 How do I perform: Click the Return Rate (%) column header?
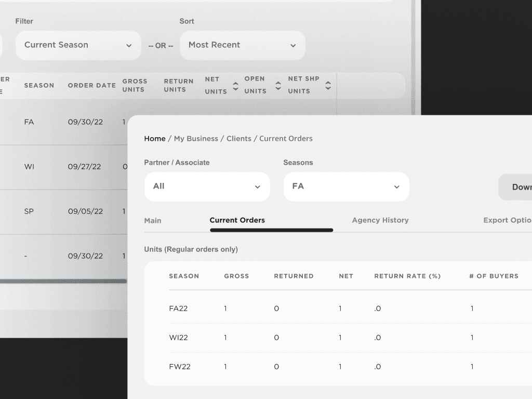click(407, 276)
